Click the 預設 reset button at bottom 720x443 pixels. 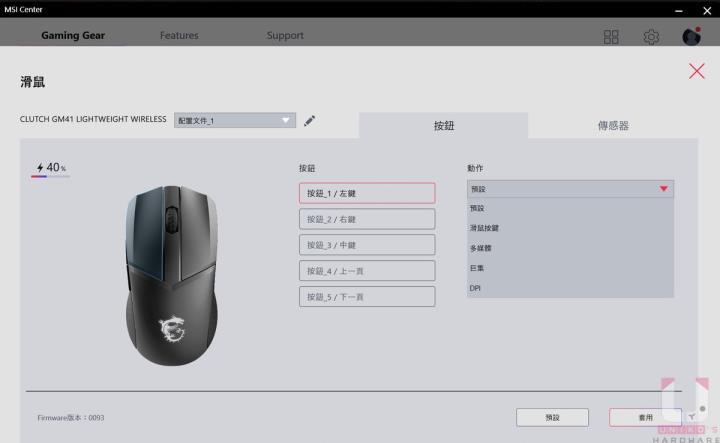coord(552,417)
